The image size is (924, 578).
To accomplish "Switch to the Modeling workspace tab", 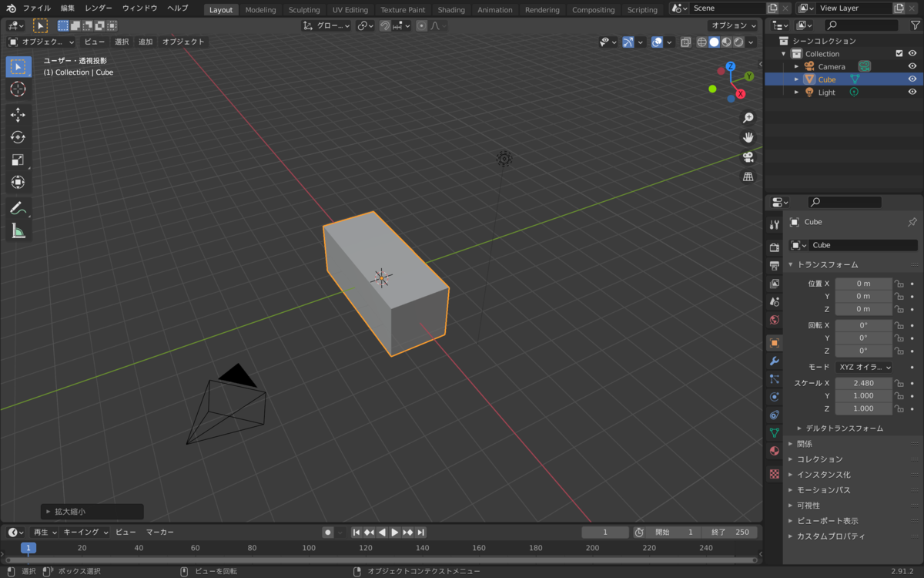I will coord(260,10).
